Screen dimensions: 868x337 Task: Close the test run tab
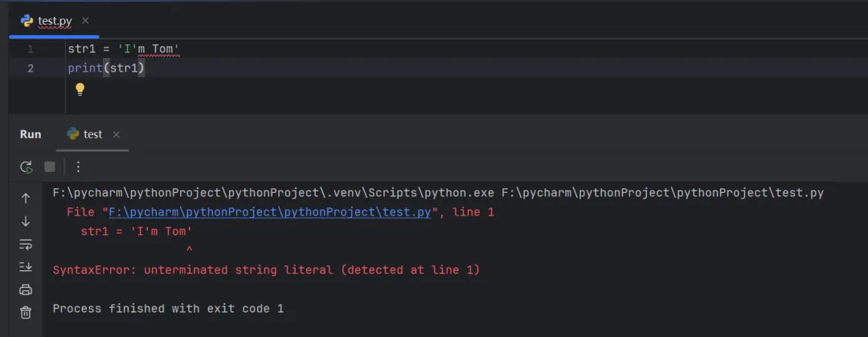(x=116, y=134)
